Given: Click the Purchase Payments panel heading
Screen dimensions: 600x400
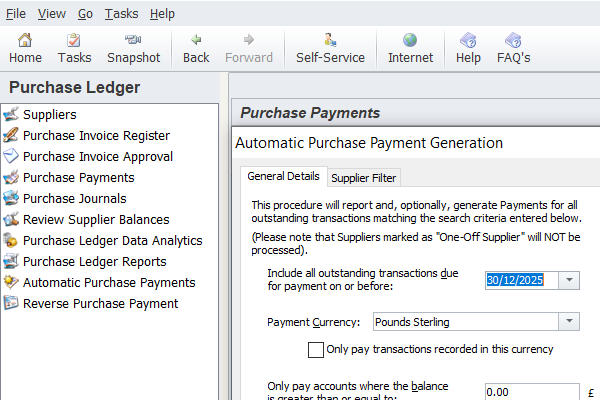Looking at the screenshot, I should [310, 113].
